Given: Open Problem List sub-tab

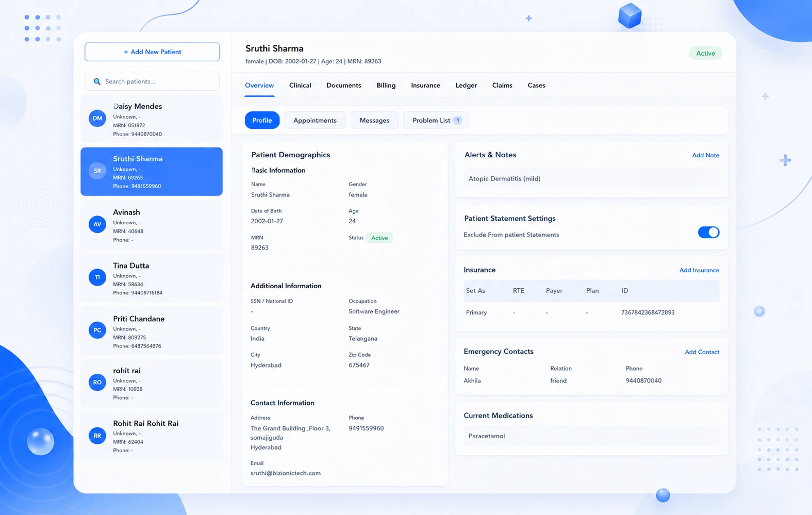Looking at the screenshot, I should tap(436, 120).
